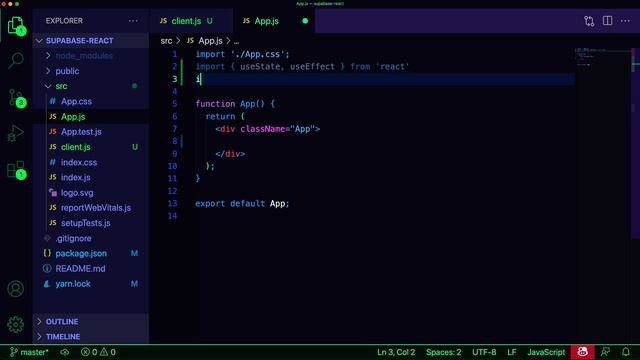Click the breadcrumb ellipsis symbol segment

coord(236,41)
